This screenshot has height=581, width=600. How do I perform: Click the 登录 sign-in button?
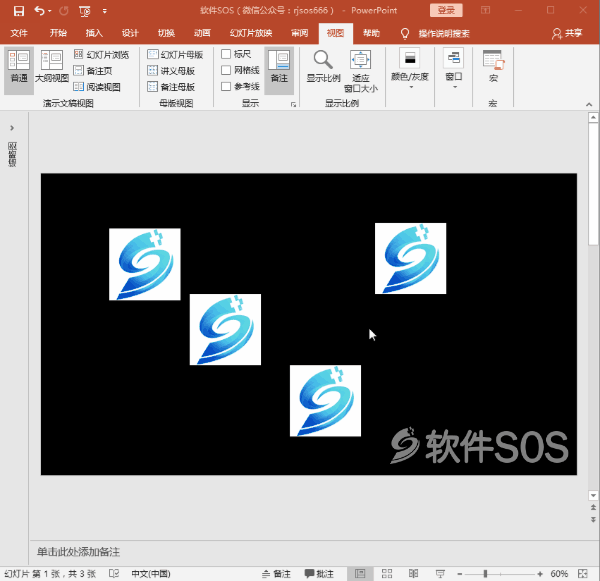(x=446, y=10)
